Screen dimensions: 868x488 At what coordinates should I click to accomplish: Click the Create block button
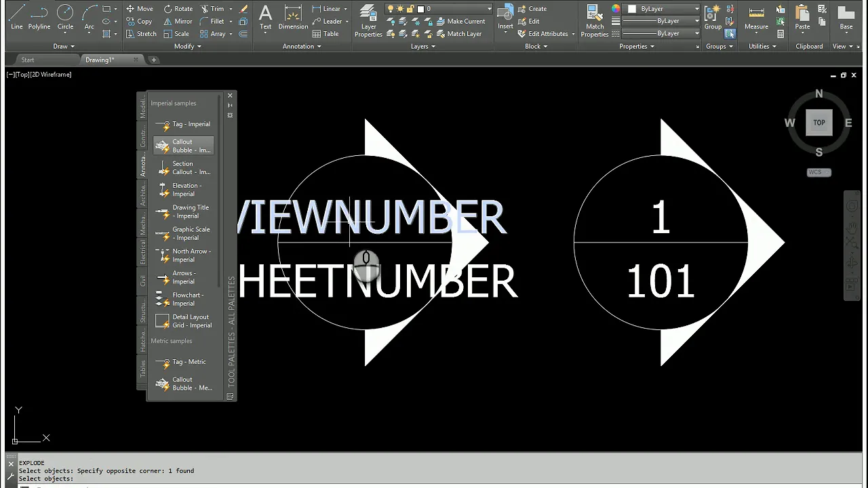532,9
